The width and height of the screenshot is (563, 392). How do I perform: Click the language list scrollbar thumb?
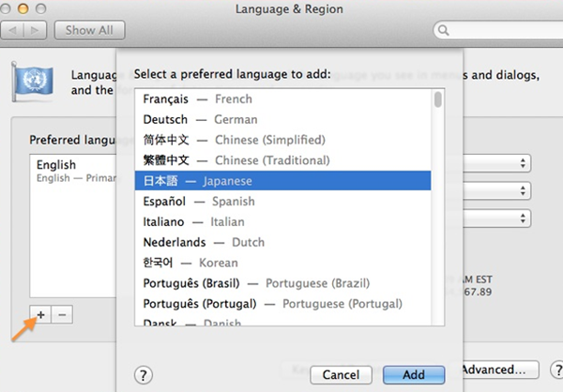(x=437, y=101)
